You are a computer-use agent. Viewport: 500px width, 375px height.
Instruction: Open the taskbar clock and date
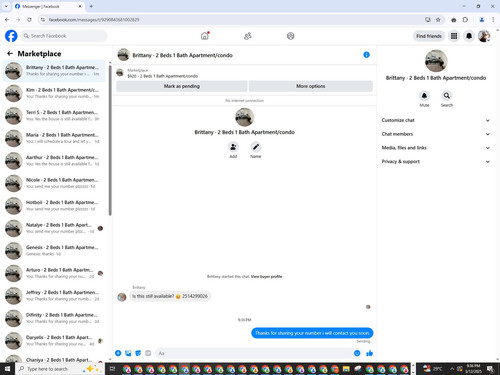click(473, 369)
